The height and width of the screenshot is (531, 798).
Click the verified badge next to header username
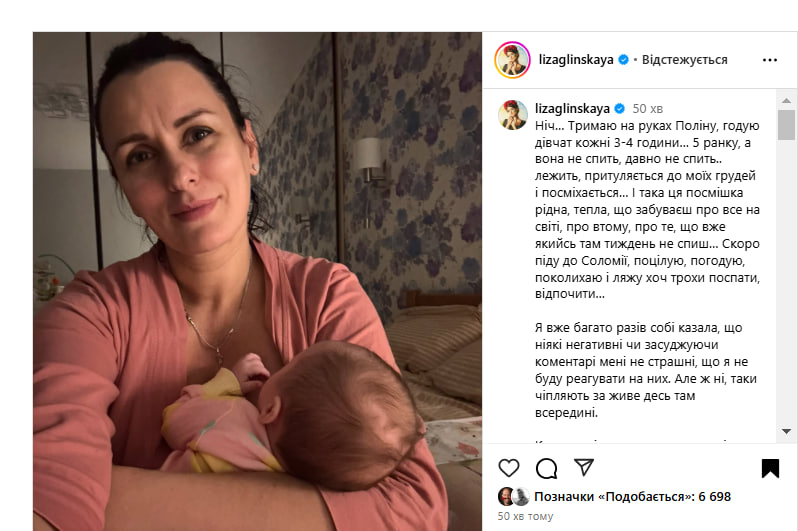[623, 60]
